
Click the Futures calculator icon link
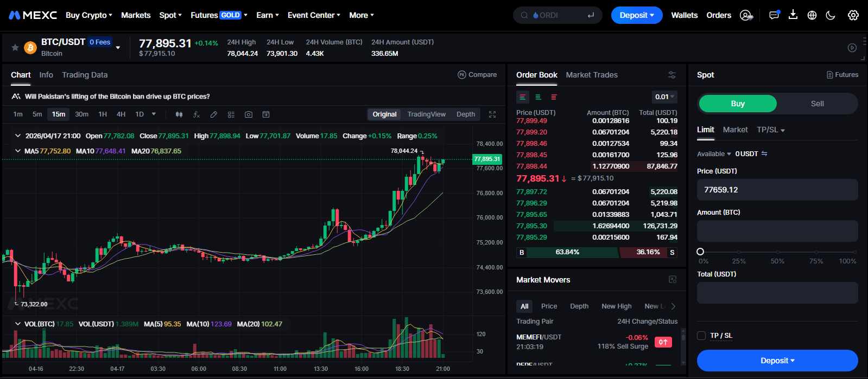(842, 75)
